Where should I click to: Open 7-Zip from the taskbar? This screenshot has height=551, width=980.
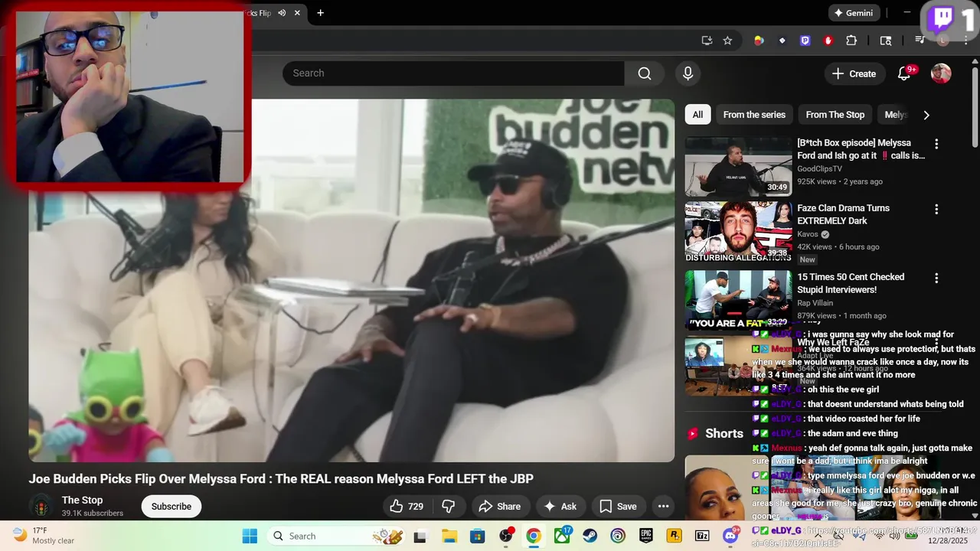click(x=702, y=536)
